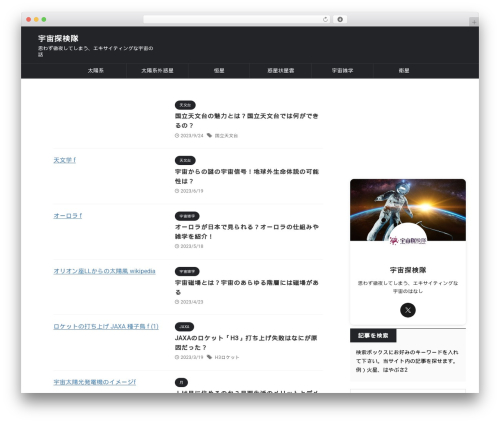Click the astronaut banner image in sidebar
The image size is (500, 423).
[x=408, y=210]
